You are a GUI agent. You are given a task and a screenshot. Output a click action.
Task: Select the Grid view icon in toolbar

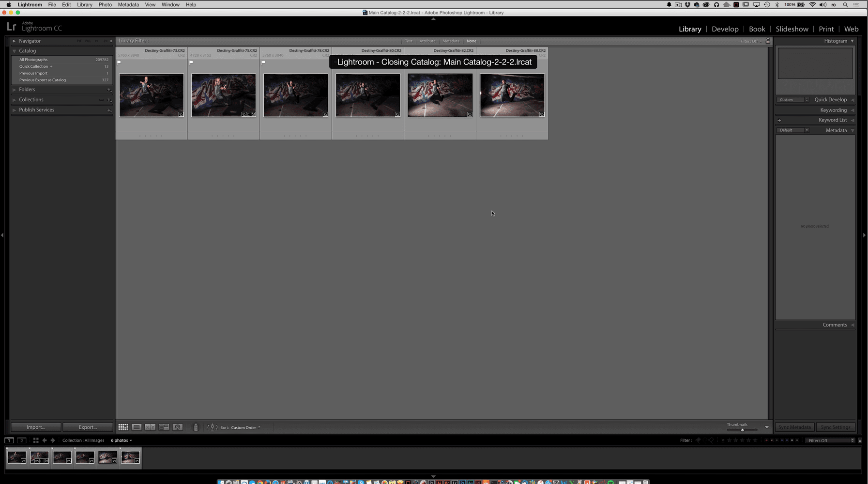point(123,427)
